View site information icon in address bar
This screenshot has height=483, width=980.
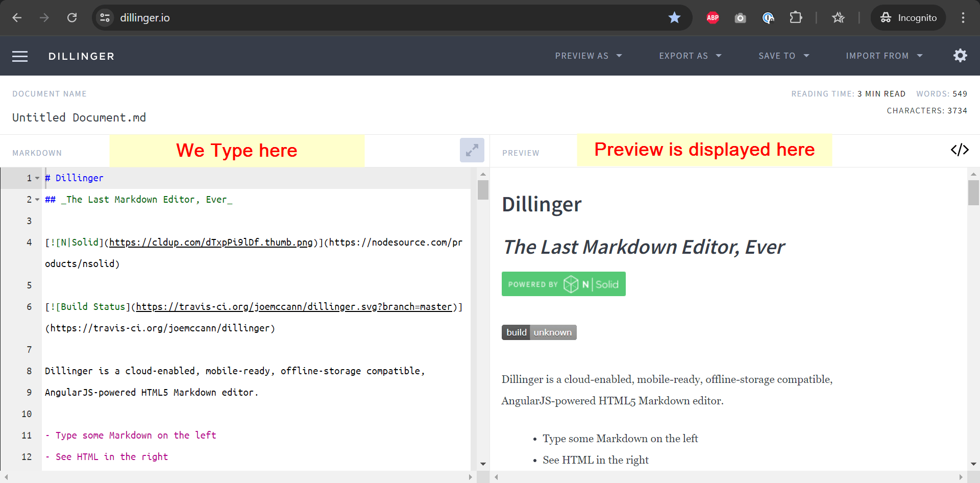pyautogui.click(x=105, y=18)
